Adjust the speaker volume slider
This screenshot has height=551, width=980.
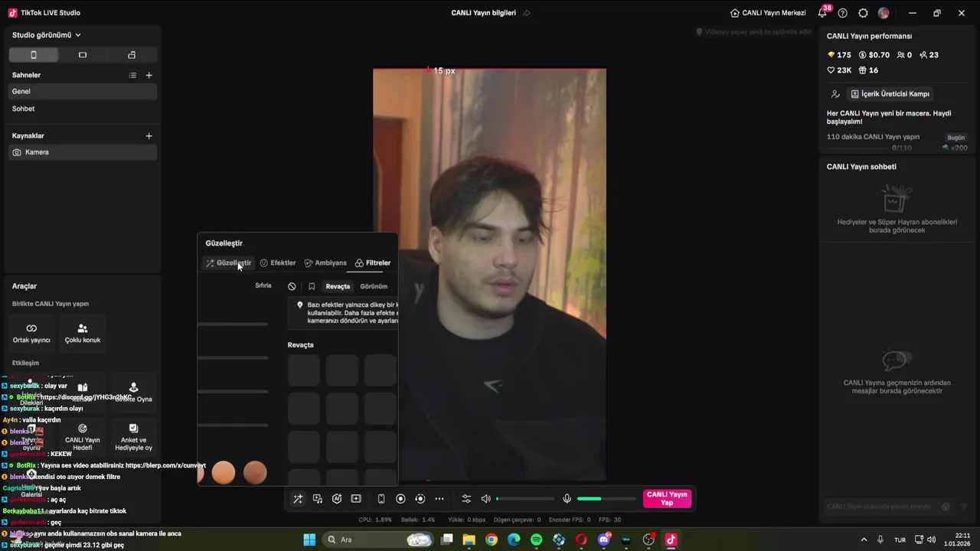pos(526,499)
